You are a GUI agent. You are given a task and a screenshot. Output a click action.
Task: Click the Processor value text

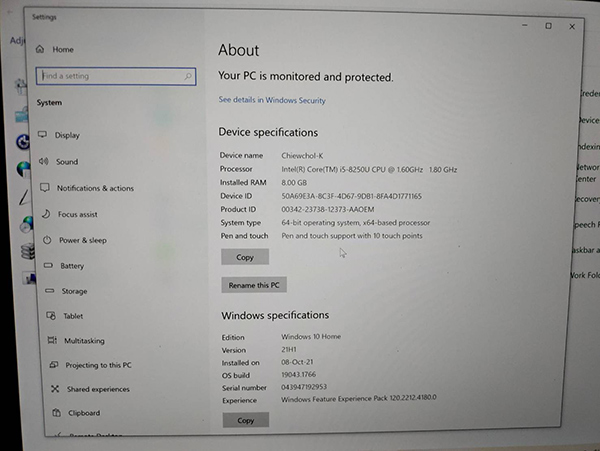(369, 169)
